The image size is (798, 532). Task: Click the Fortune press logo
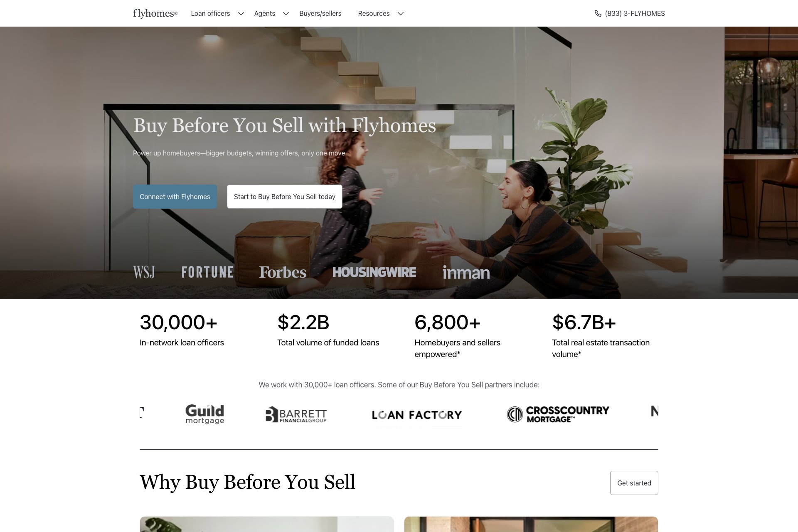point(207,272)
